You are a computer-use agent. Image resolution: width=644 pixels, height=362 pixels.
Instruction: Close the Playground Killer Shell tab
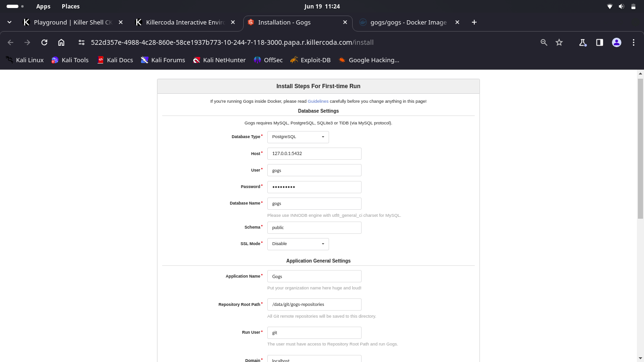(121, 22)
